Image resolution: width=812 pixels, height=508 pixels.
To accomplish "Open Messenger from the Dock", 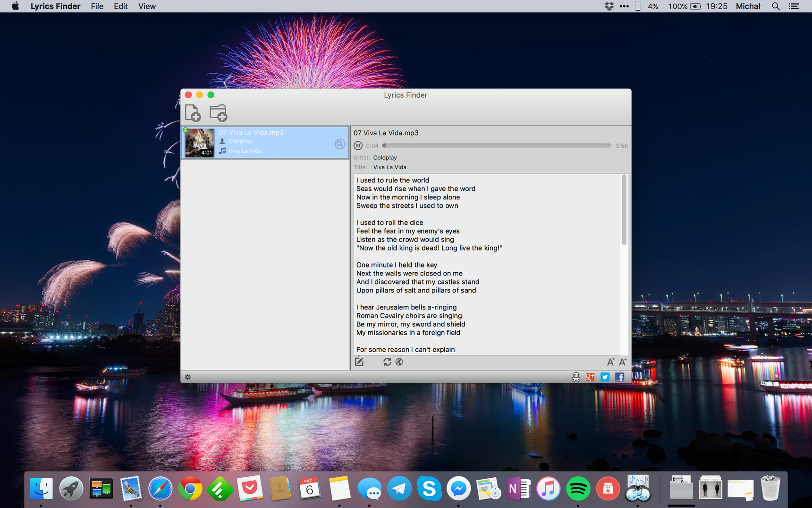I will (x=458, y=489).
